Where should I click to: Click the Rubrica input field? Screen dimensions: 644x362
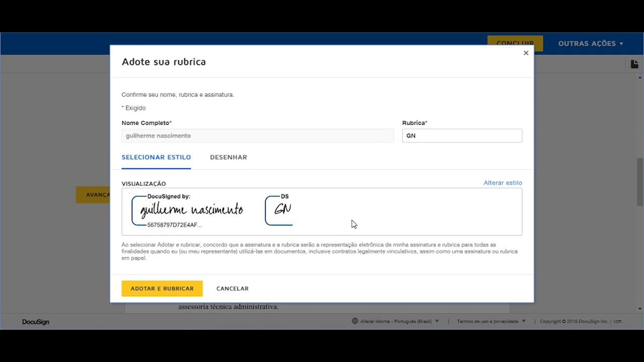tap(462, 136)
